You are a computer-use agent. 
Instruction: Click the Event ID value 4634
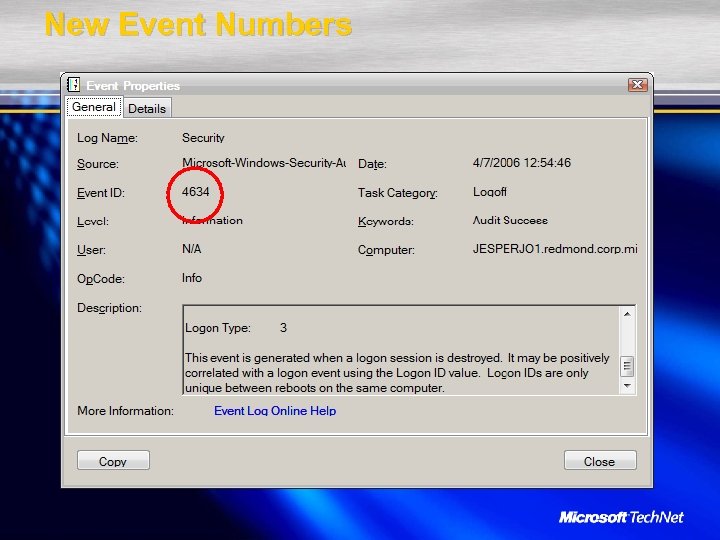(x=196, y=191)
